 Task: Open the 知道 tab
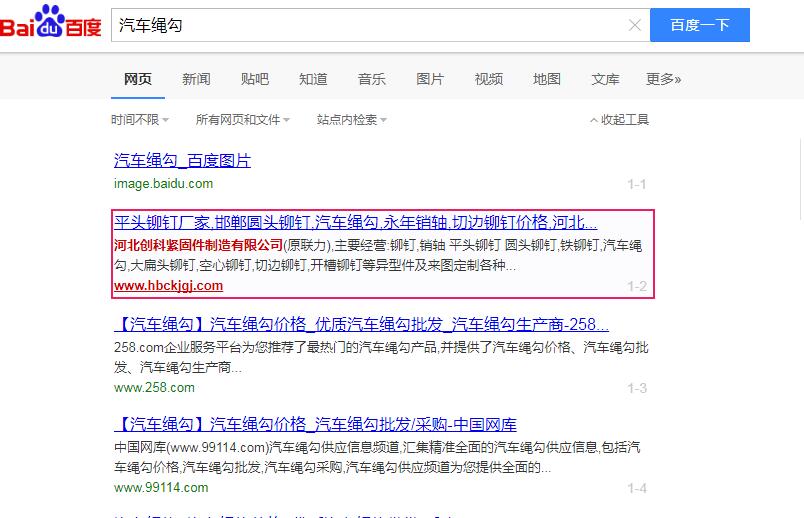[313, 79]
